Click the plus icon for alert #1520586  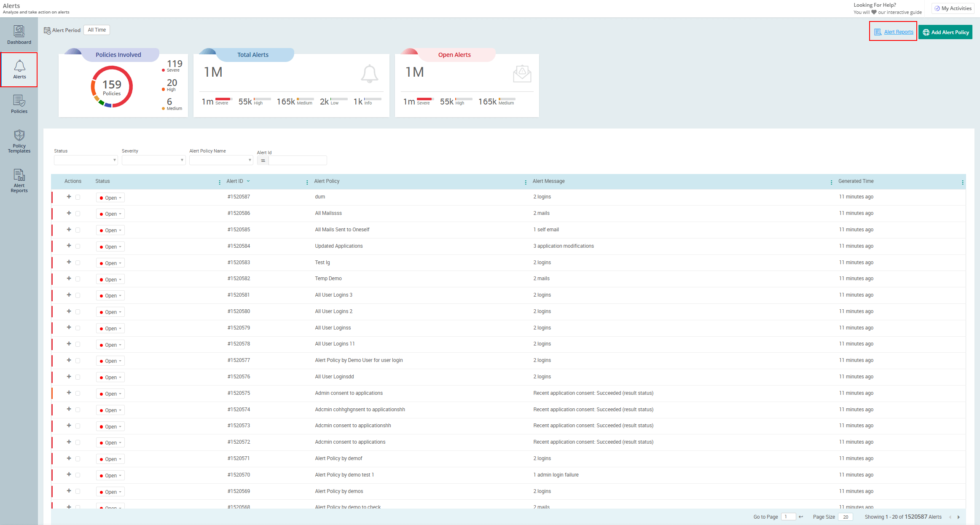pos(69,213)
